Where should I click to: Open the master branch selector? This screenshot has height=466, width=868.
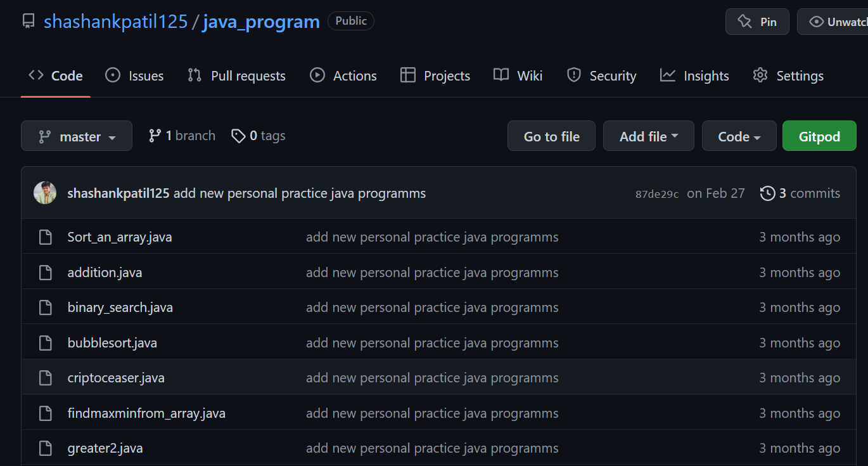pyautogui.click(x=76, y=136)
